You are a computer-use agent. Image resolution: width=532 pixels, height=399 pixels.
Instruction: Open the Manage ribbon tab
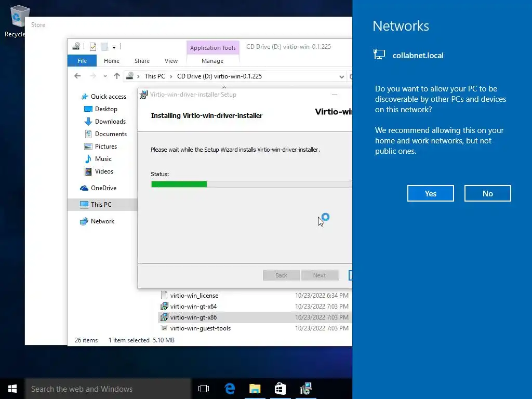click(212, 61)
